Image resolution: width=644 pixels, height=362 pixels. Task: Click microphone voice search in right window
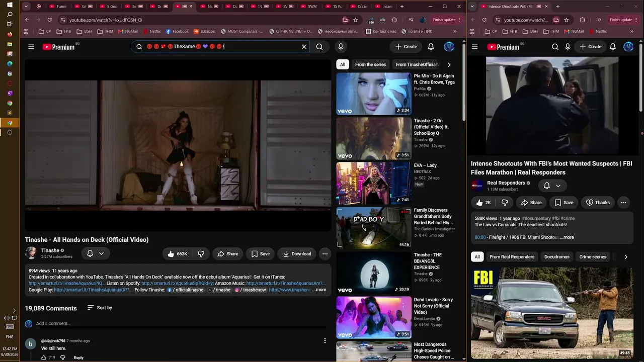[x=568, y=47]
